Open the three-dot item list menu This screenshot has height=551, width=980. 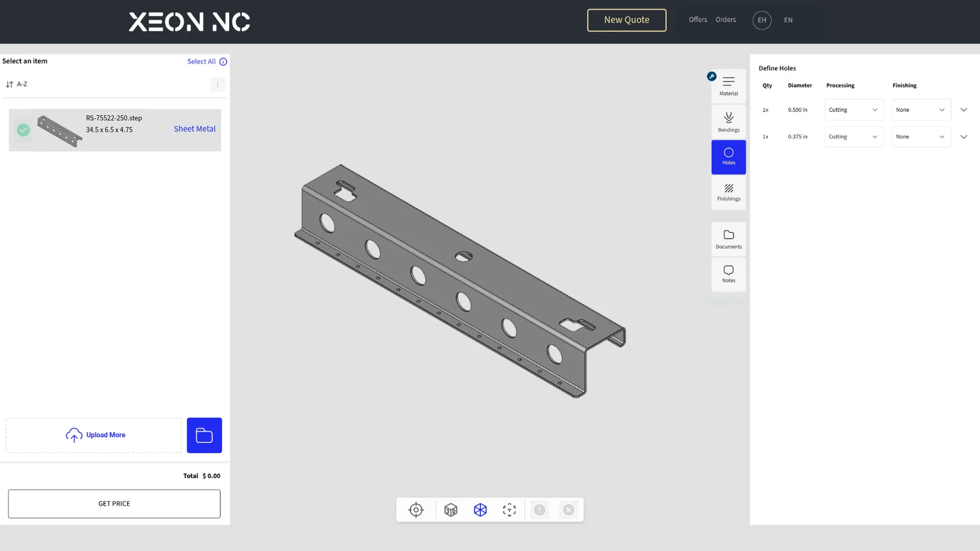(217, 84)
